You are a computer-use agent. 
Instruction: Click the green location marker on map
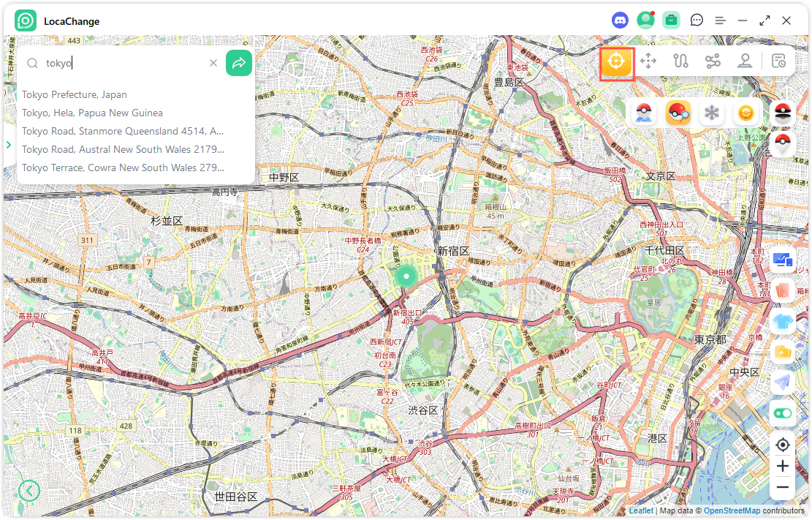click(406, 276)
